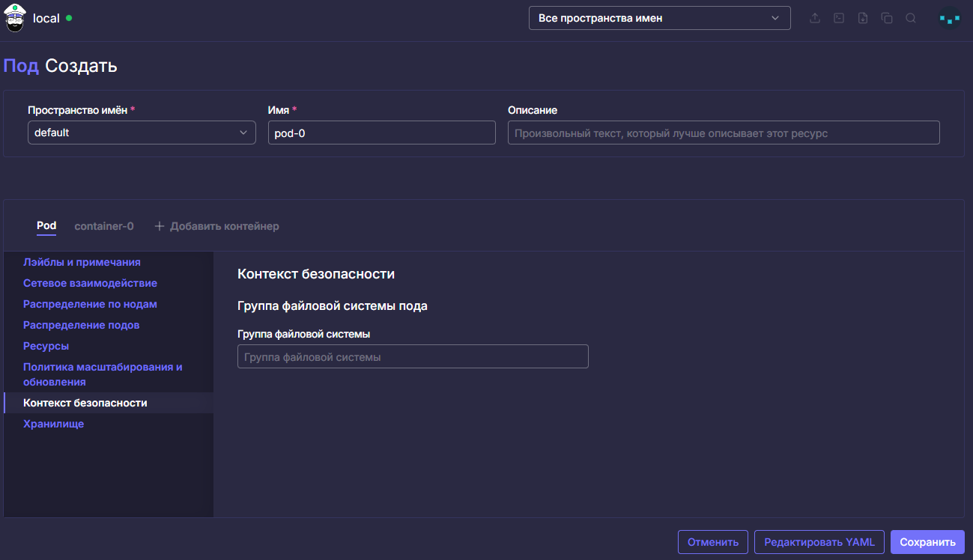Viewport: 973px width, 560px height.
Task: Click the Создать title text
Action: click(x=81, y=66)
